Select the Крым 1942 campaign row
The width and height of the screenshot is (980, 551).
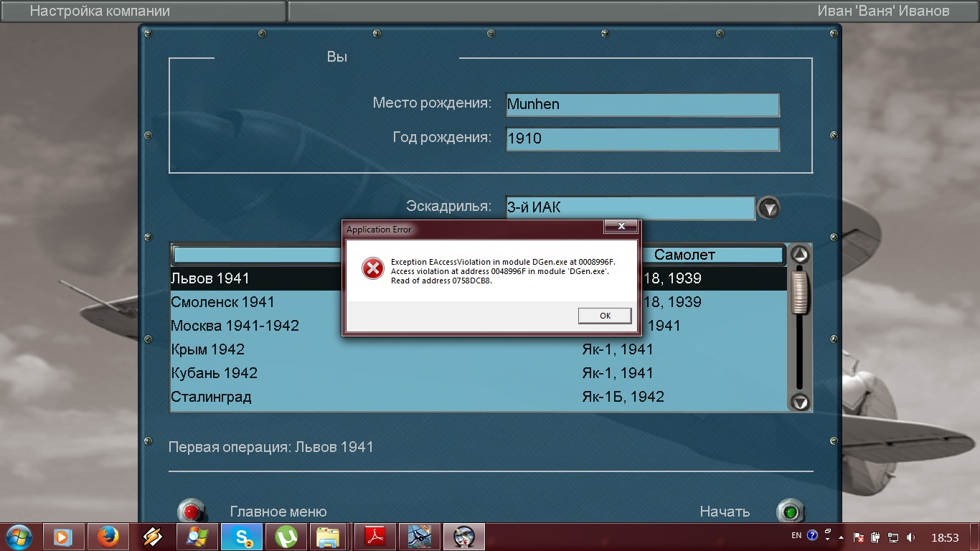(479, 349)
